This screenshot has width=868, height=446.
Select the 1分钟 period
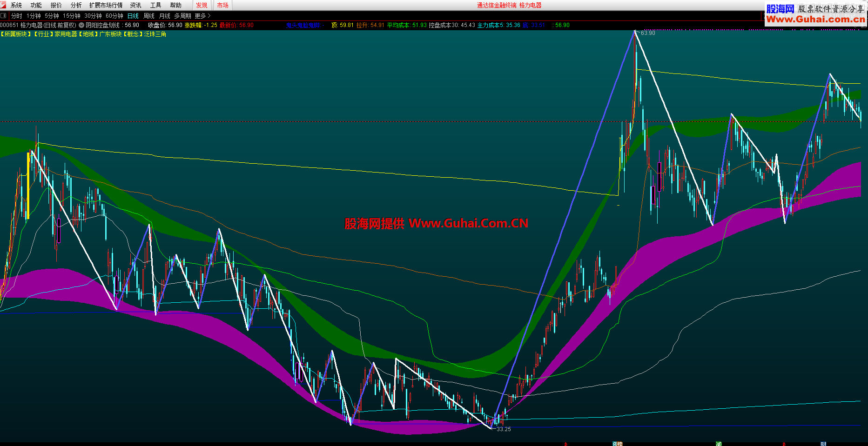34,16
